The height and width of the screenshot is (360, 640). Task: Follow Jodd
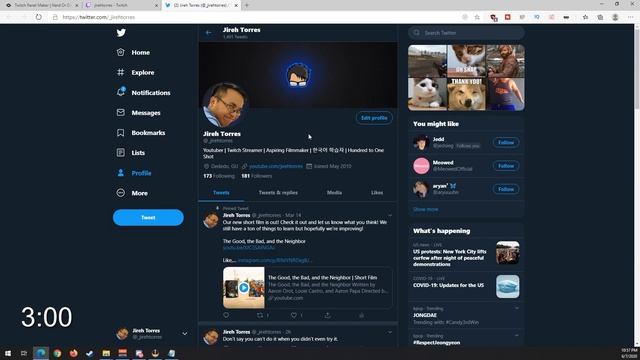[x=506, y=142]
